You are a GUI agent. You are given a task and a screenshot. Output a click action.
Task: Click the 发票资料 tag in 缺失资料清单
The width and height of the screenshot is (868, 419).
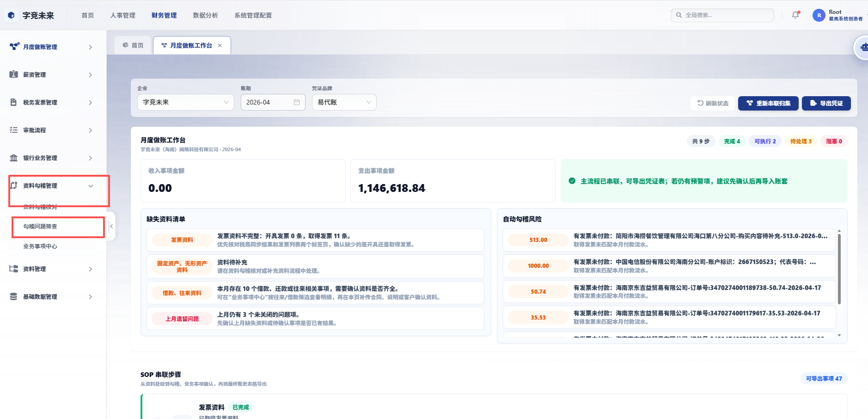pos(182,240)
